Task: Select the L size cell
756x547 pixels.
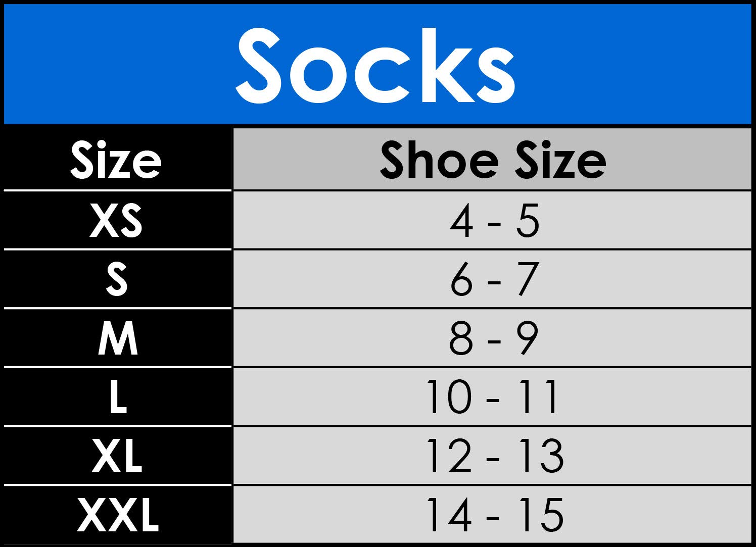Action: [118, 397]
